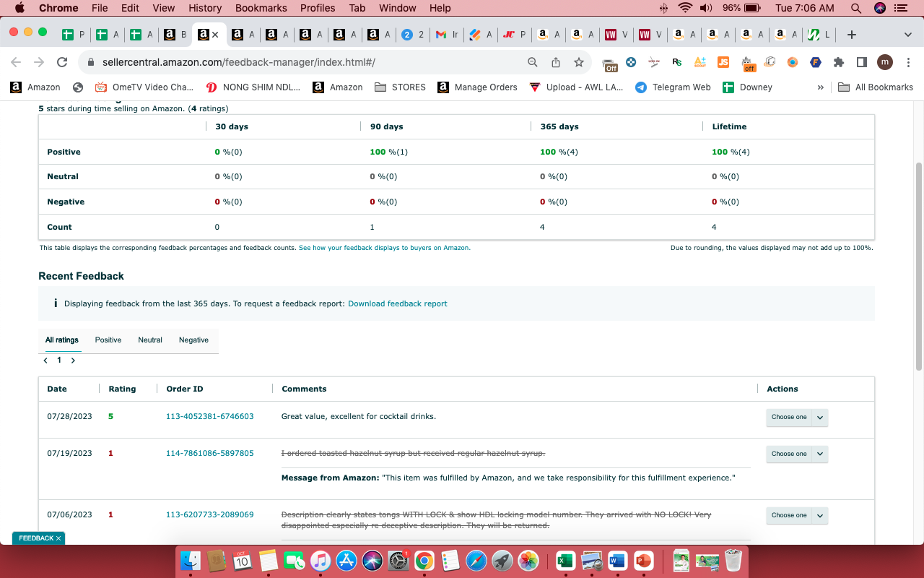Open Manage Orders bookmark
Screen dimensions: 924x578
tap(477, 87)
